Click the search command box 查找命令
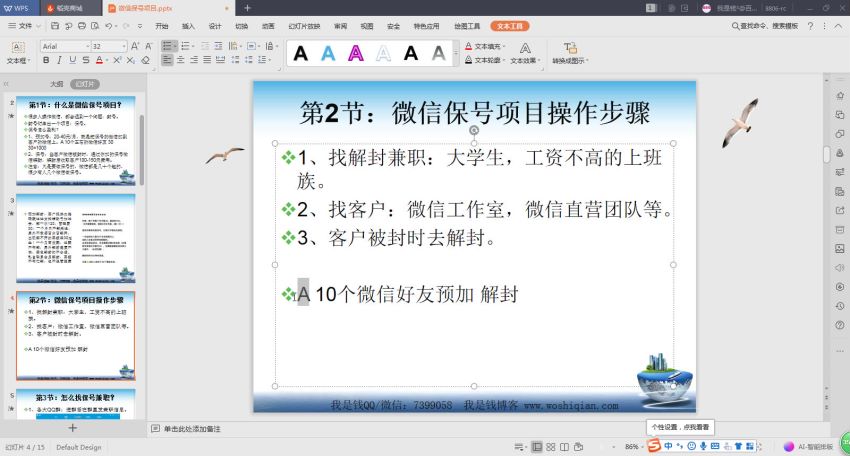This screenshot has height=456, width=850. [x=764, y=25]
